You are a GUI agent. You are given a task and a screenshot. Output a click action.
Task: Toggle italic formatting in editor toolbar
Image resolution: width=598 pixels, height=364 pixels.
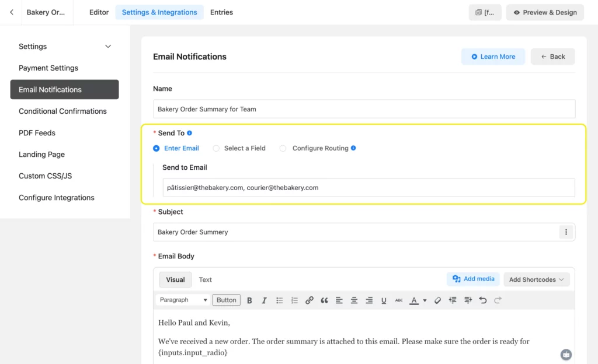click(264, 300)
